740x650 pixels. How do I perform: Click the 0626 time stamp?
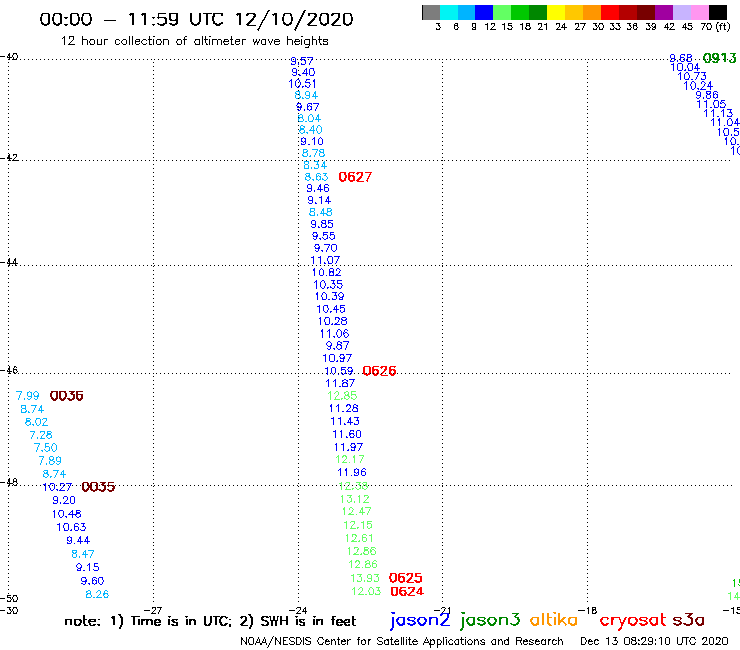(x=379, y=371)
